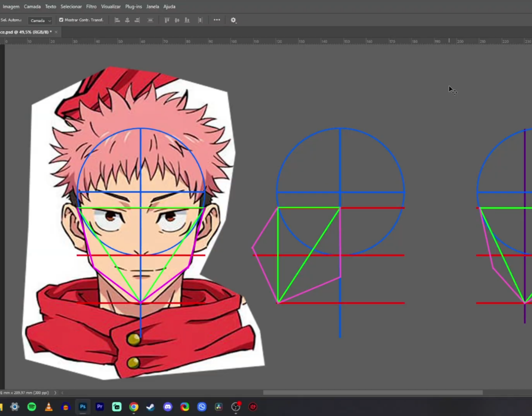Align right edges of layers
This screenshot has width=532, height=416.
(137, 20)
